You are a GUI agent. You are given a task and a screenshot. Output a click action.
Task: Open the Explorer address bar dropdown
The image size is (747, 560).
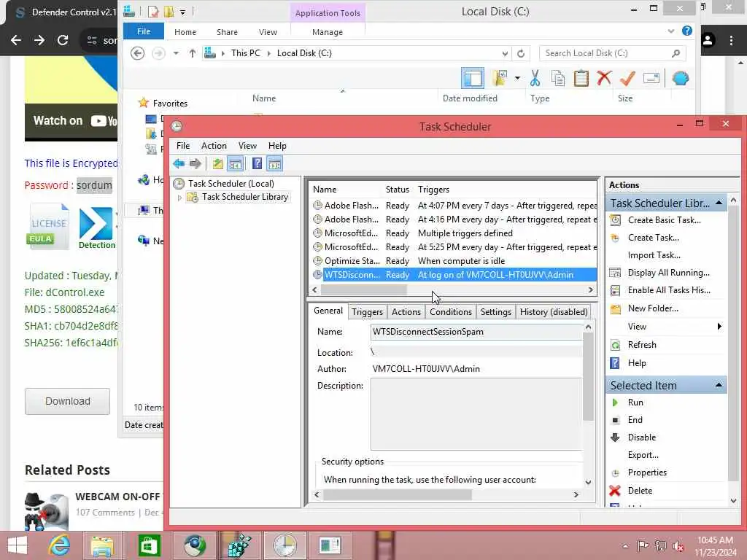coord(505,53)
